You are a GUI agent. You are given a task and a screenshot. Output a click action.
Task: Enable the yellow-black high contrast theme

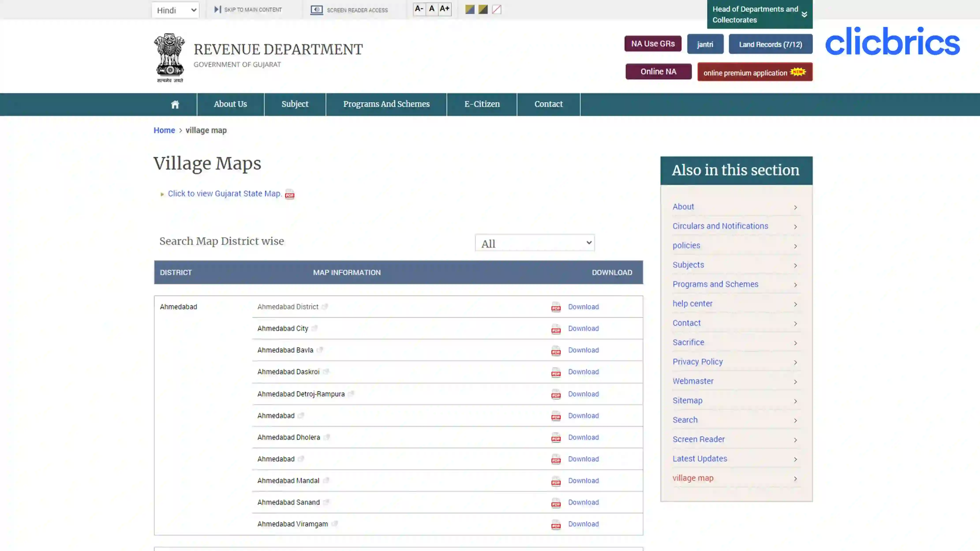point(482,9)
